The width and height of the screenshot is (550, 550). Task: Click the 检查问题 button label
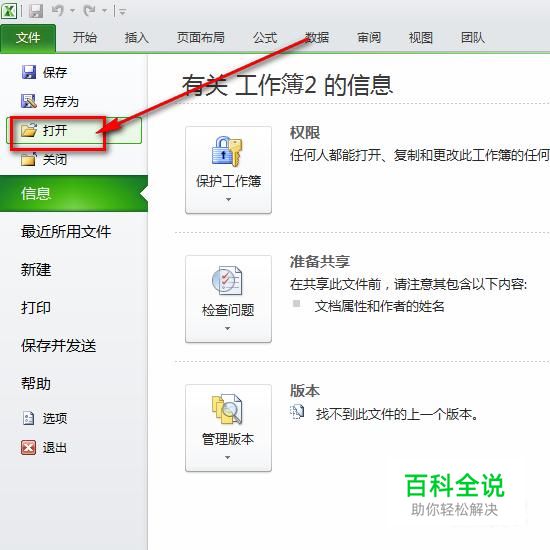pos(228,310)
